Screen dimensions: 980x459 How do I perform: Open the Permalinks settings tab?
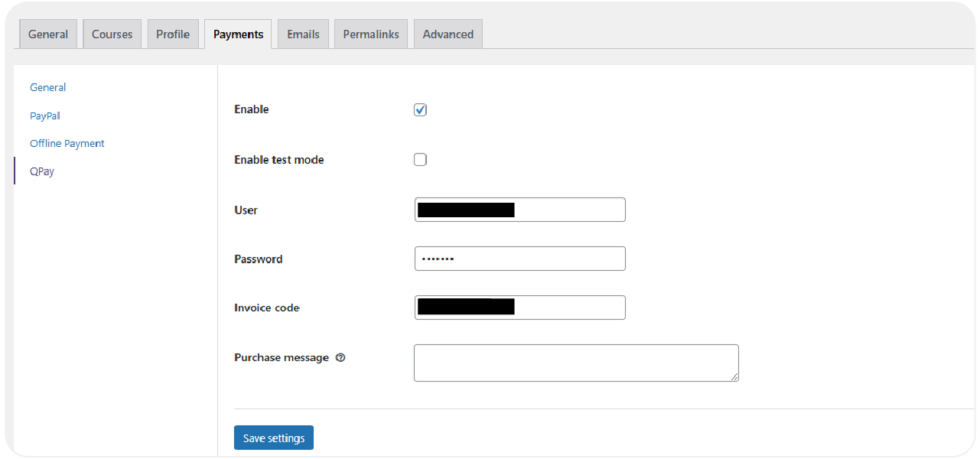[x=370, y=34]
